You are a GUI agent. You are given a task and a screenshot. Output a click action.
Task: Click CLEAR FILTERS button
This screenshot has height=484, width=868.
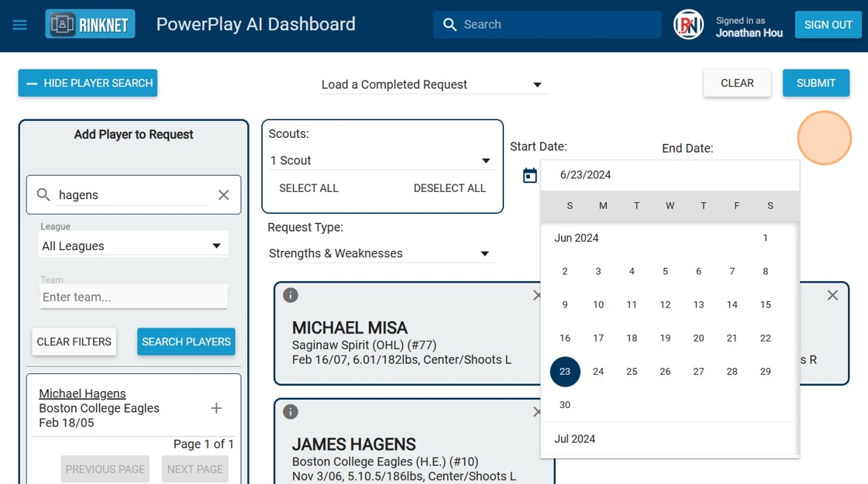click(x=74, y=342)
